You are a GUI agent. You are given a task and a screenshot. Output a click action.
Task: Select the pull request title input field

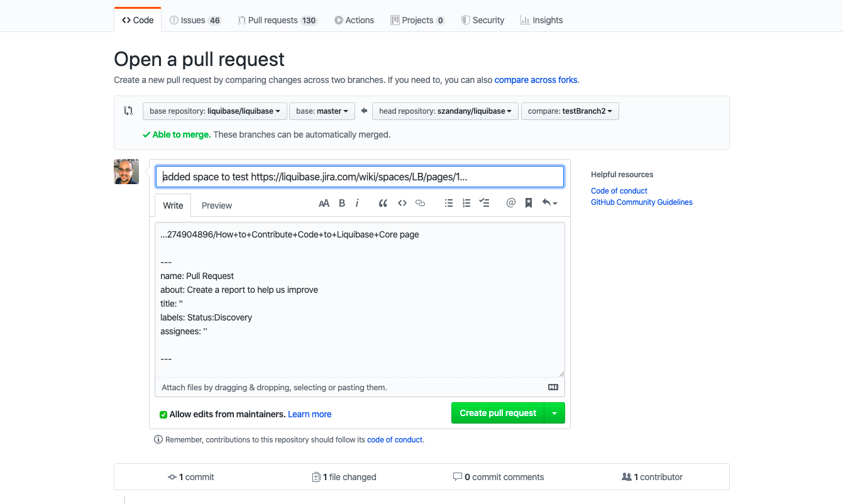click(360, 177)
